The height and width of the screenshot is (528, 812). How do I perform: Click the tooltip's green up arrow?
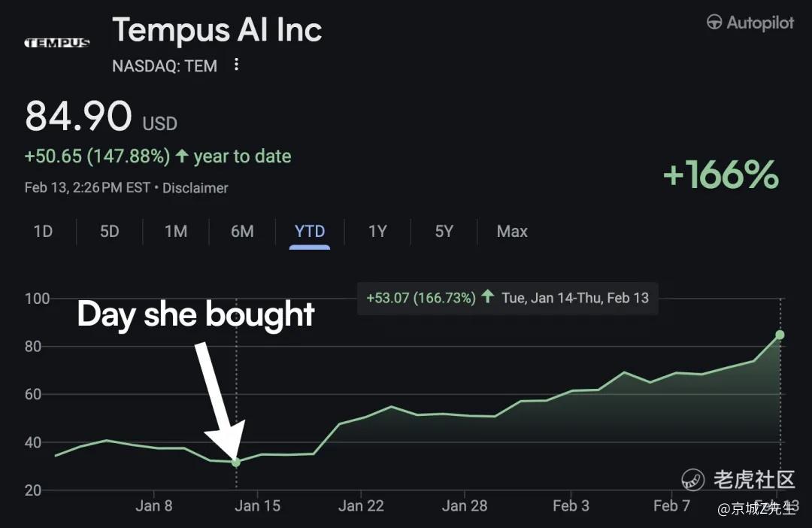tap(488, 297)
